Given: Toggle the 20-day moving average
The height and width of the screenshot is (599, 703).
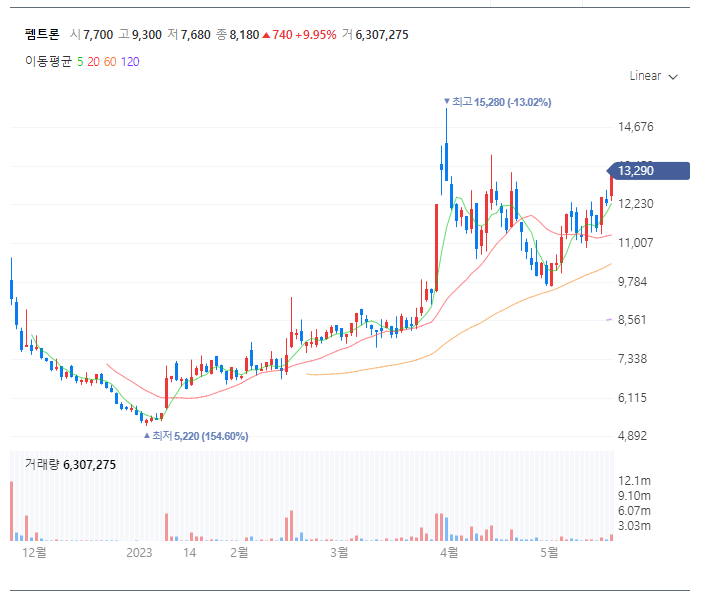Looking at the screenshot, I should click(93, 62).
